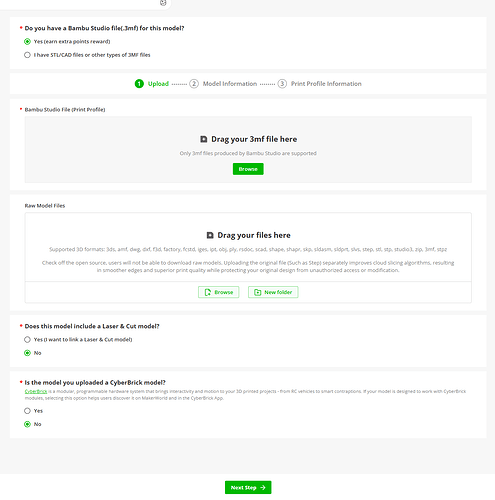Click the file icon beside 'Drag your 3mf file here'
Screen dimensions: 495x500
pos(203,139)
